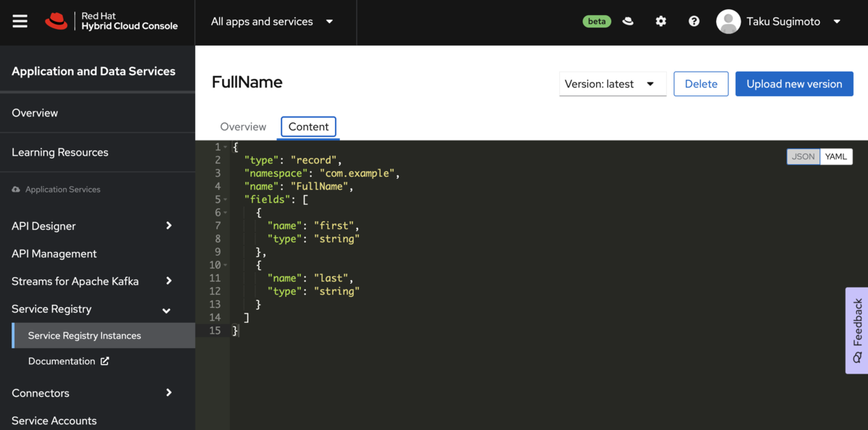
Task: Open the hamburger navigation menu
Action: click(x=20, y=22)
